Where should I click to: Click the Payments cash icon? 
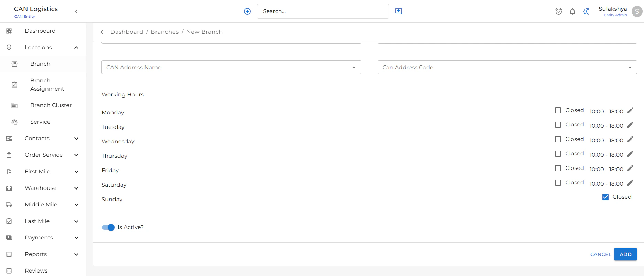(x=9, y=238)
